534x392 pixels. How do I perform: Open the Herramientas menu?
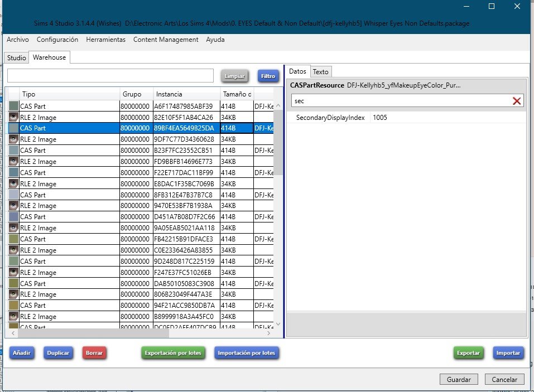(x=105, y=40)
